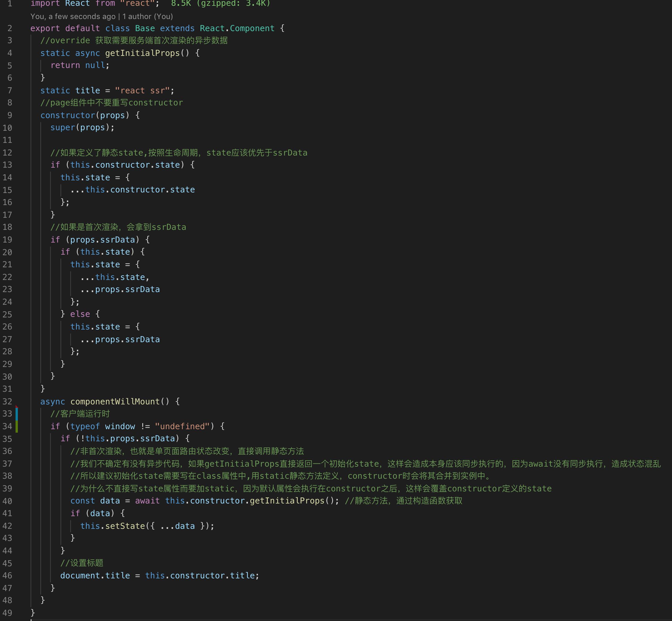Viewport: 672px width, 621px height.
Task: Click the "//如果是首次渲染" comment on line 18
Action: [118, 227]
